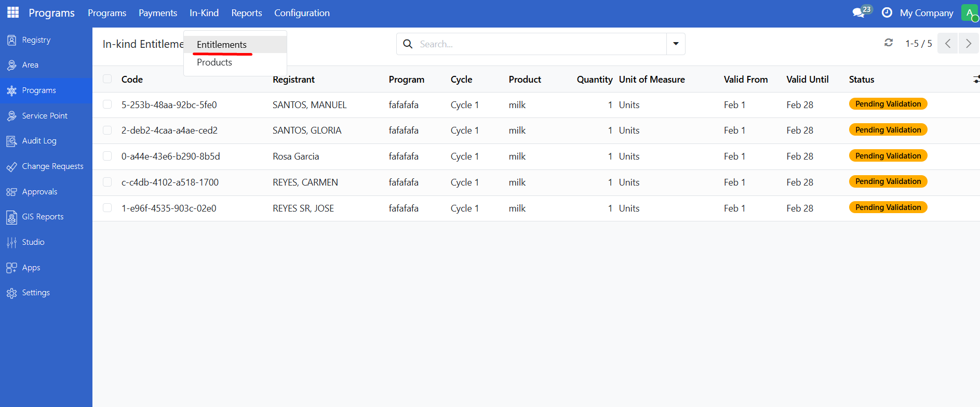980x407 pixels.
Task: Toggle the select-all checkbox in header
Action: (x=108, y=79)
